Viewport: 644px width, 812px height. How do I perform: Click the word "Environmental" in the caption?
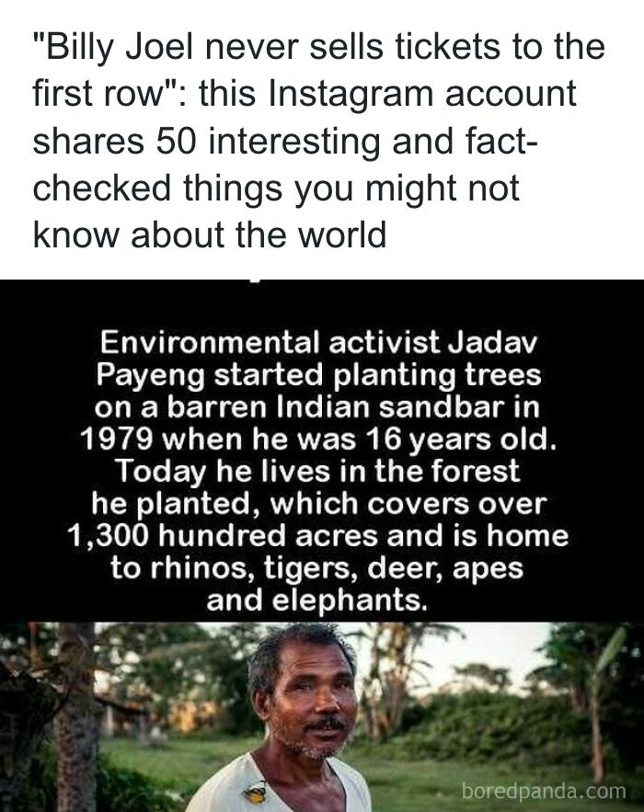(x=211, y=343)
